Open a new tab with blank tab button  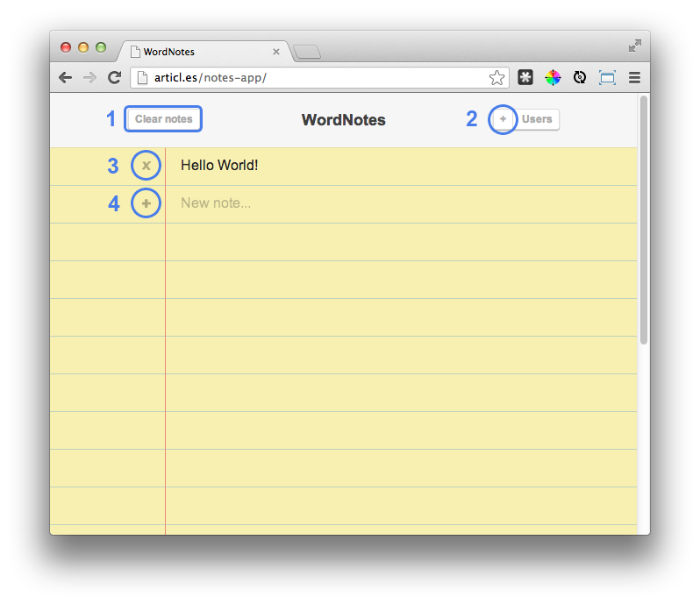307,53
